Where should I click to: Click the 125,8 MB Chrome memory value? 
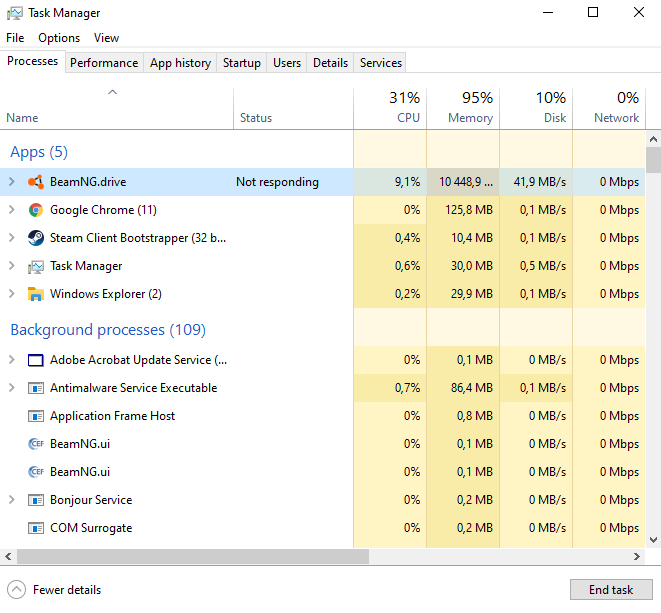coord(469,210)
